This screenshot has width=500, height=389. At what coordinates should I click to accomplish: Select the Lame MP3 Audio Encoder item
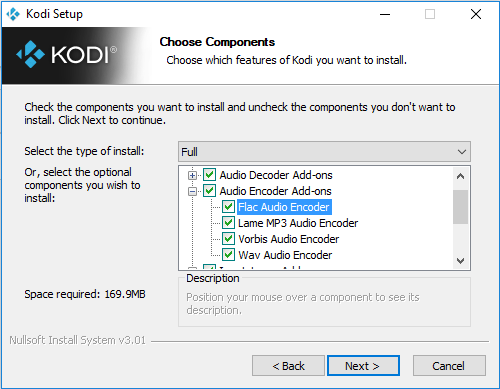pos(298,223)
